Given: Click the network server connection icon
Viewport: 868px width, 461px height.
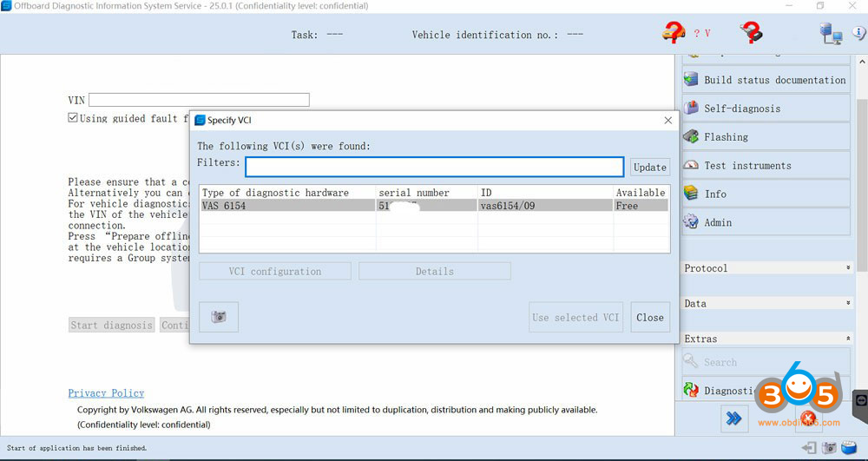Looking at the screenshot, I should click(x=831, y=34).
